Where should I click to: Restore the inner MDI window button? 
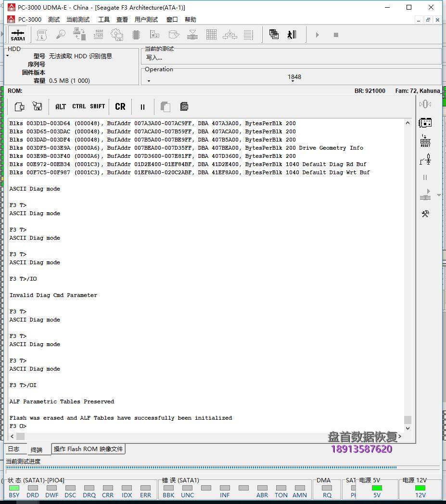428,20
